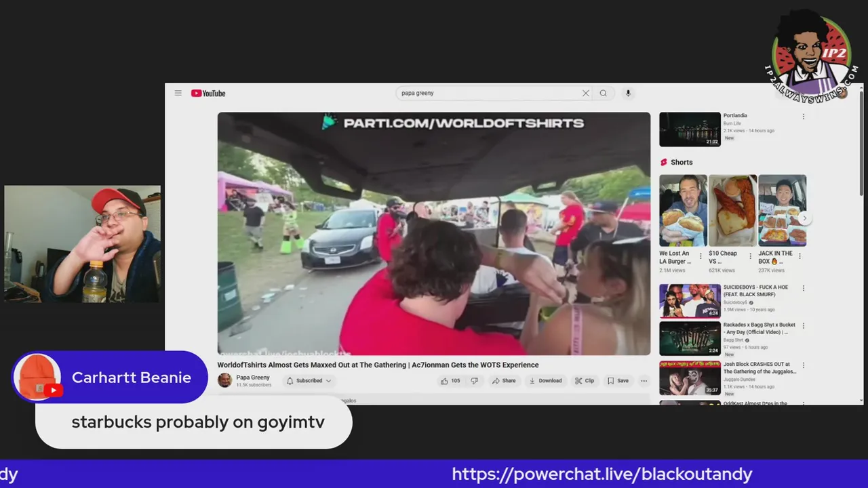Like the video with thumbs up
This screenshot has width=868, height=488.
450,381
